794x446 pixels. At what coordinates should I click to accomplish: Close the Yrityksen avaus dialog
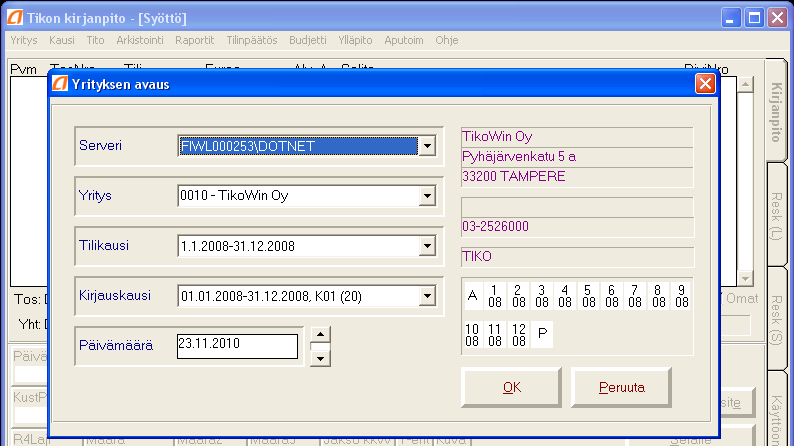(705, 84)
